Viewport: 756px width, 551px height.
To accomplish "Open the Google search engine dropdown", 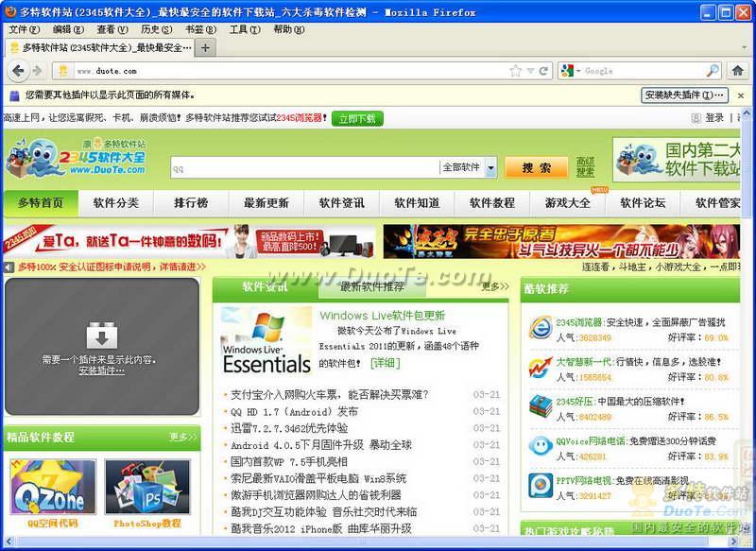I will pyautogui.click(x=576, y=71).
